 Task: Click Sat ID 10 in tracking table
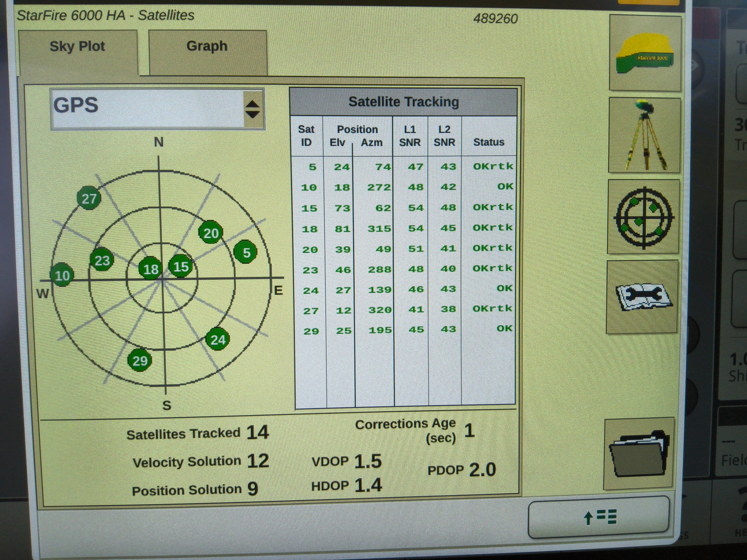coord(309,188)
